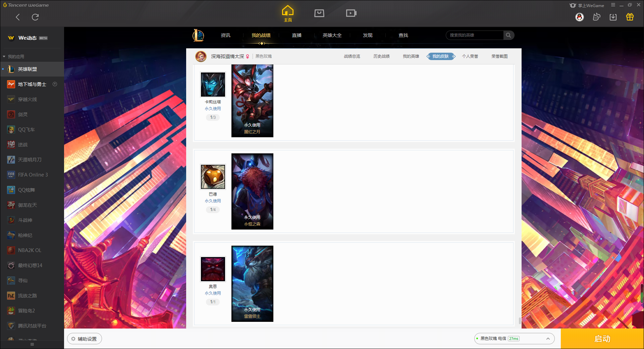The height and width of the screenshot is (349, 644).
Task: Select 英雄联盟 in the sidebar
Action: point(32,69)
